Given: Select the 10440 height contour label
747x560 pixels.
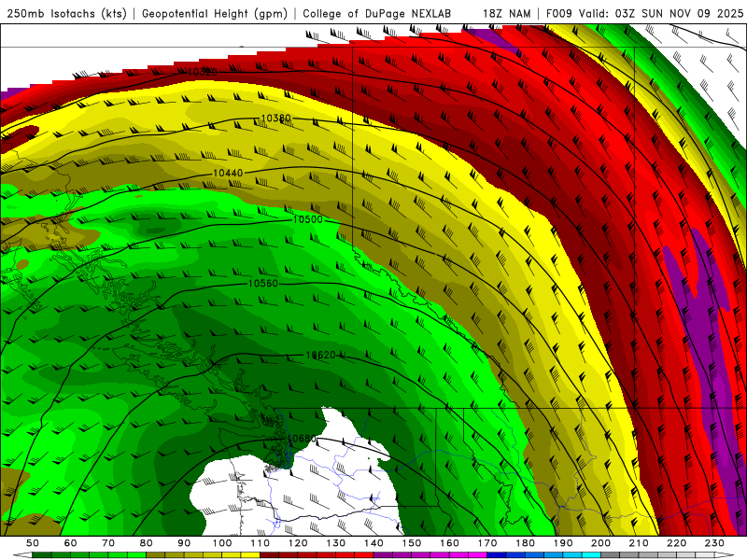Looking at the screenshot, I should pos(228,173).
